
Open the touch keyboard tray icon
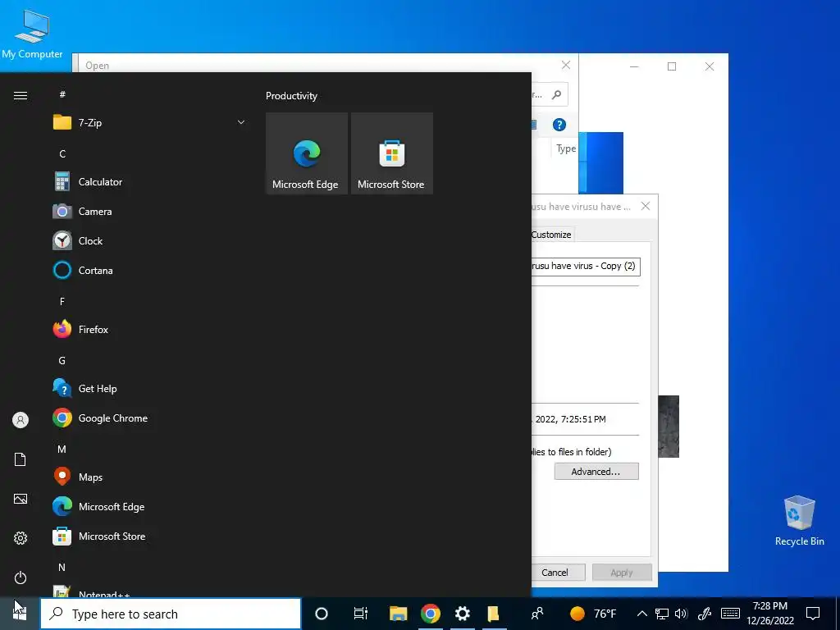tap(730, 614)
